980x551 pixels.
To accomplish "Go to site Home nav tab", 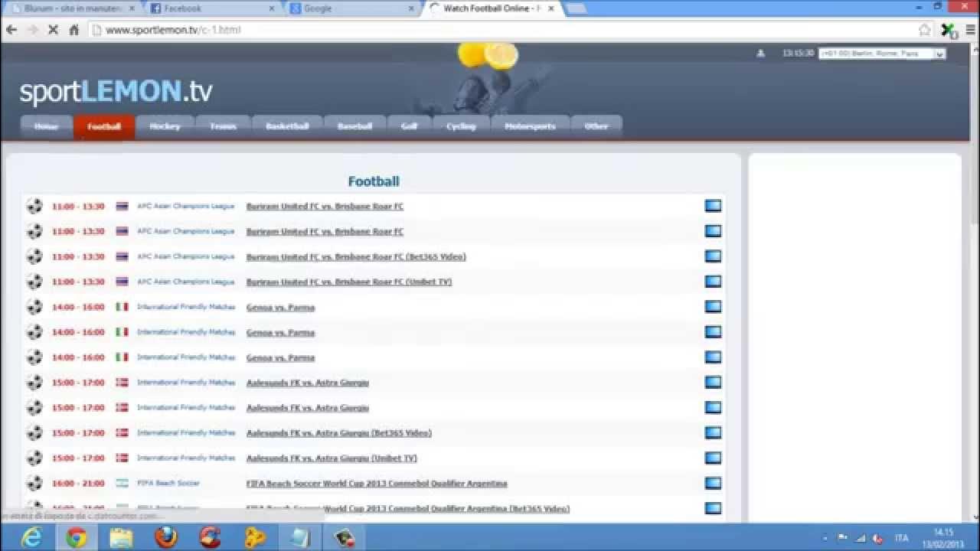I will [x=46, y=126].
